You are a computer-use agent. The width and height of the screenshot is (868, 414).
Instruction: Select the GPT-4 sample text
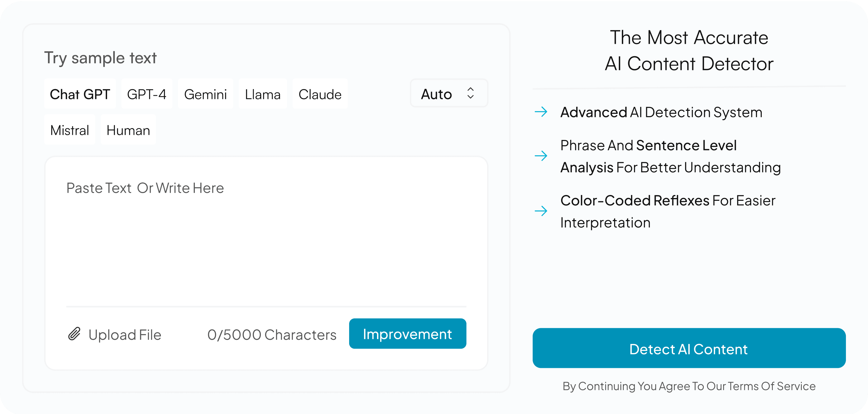pos(147,94)
